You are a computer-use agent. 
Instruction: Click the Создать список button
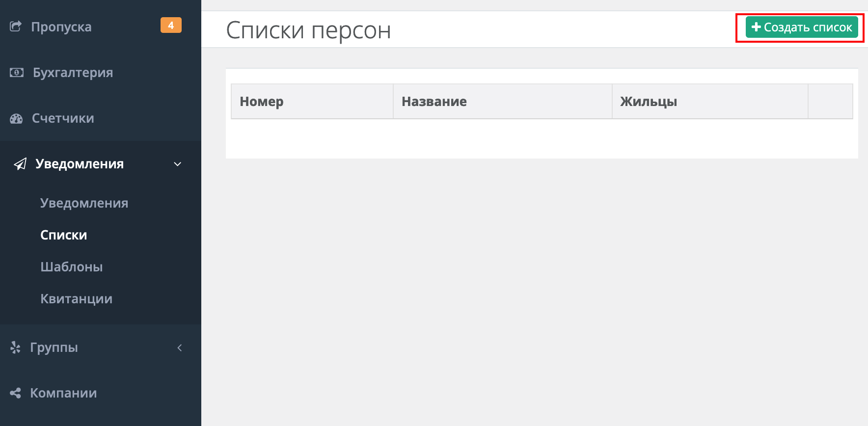point(802,27)
